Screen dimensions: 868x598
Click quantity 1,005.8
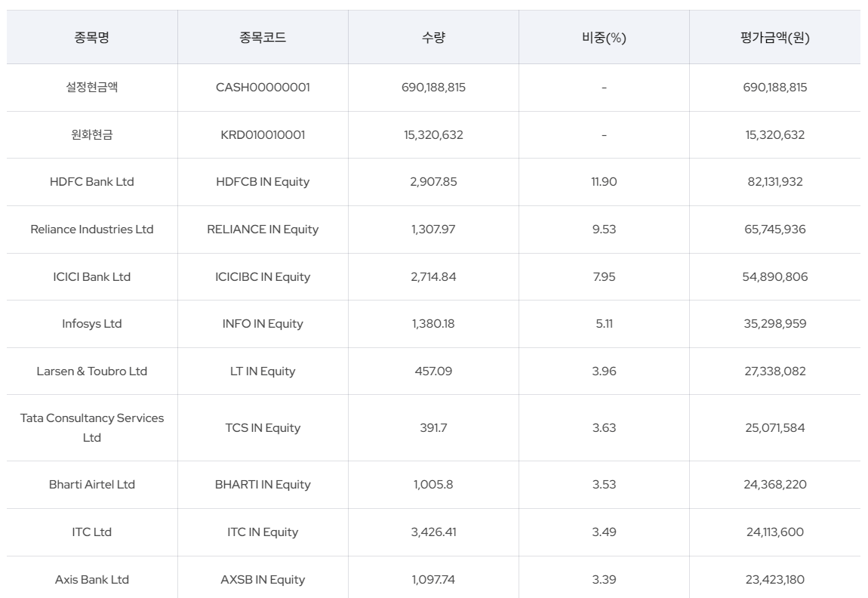tap(433, 485)
